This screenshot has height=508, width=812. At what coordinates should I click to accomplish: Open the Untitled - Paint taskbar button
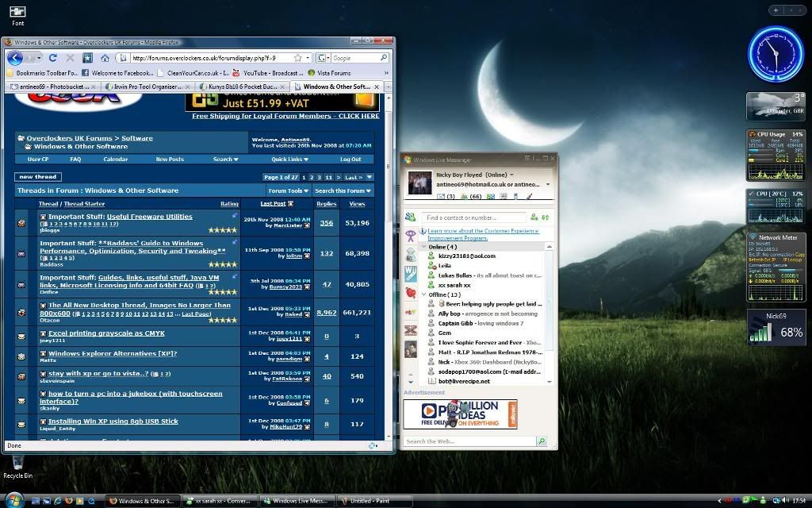coord(373,501)
